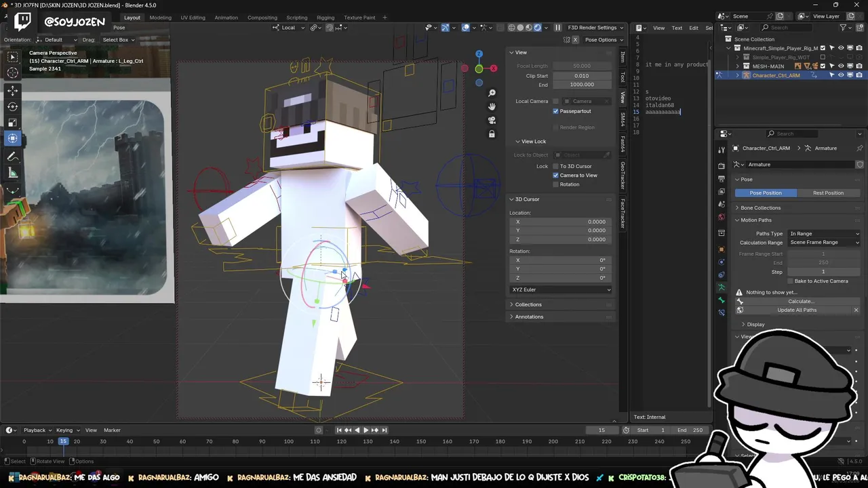Open the Tool properties tab icon
This screenshot has width=868, height=488.
[722, 148]
